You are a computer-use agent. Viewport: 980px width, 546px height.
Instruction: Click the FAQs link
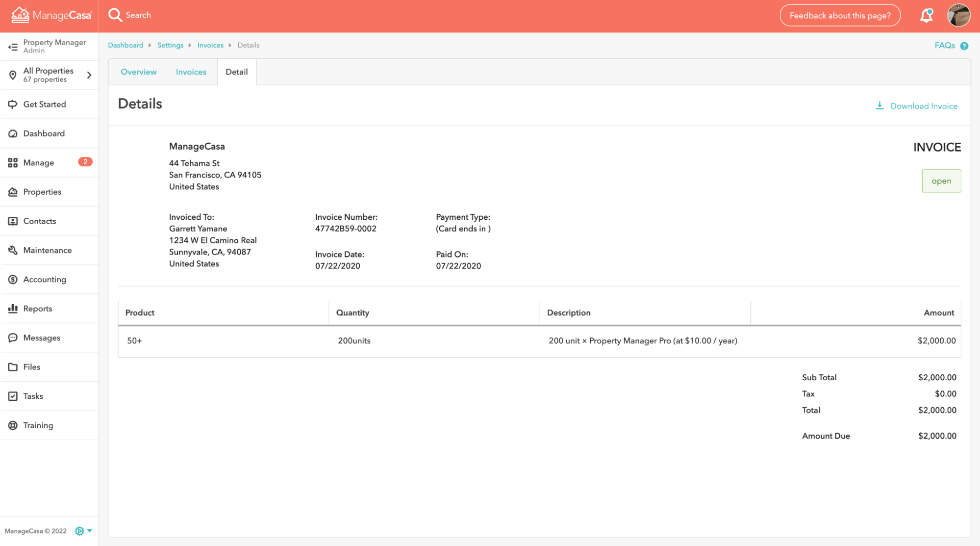945,46
